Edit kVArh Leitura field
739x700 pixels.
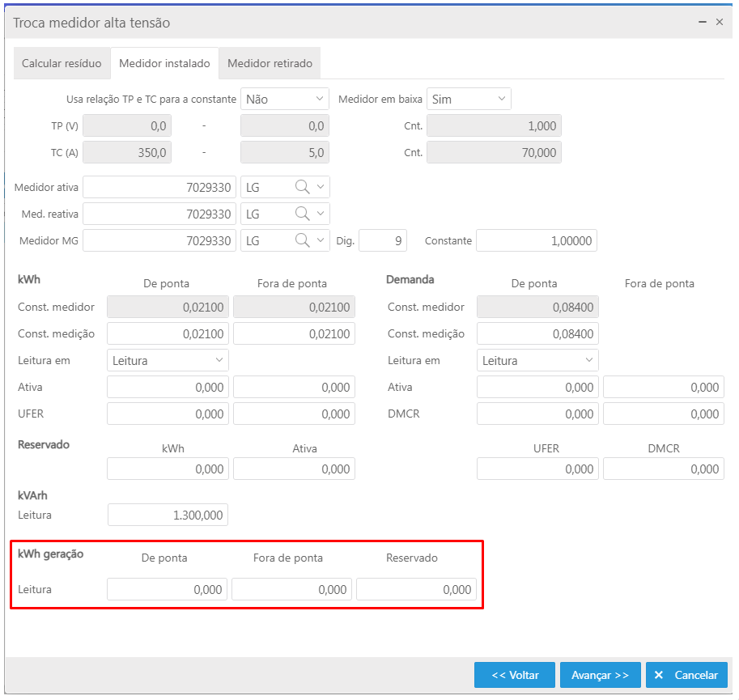168,515
